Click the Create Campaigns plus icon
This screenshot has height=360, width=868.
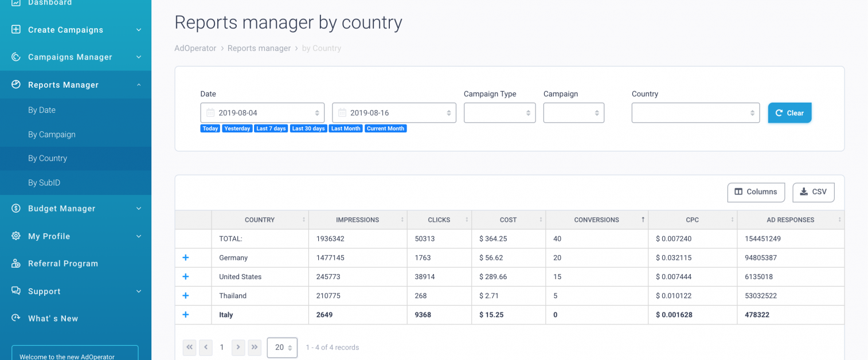point(16,29)
